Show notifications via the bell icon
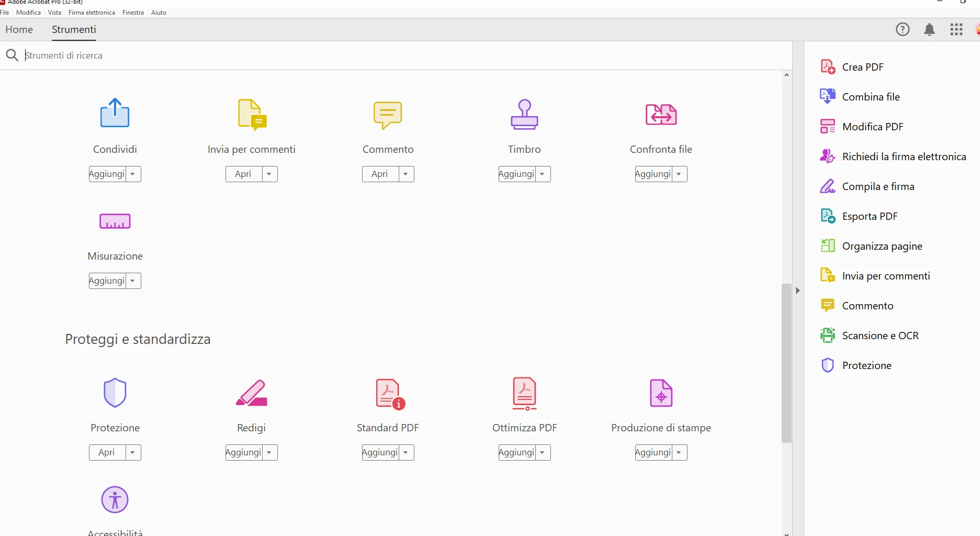 coord(929,29)
